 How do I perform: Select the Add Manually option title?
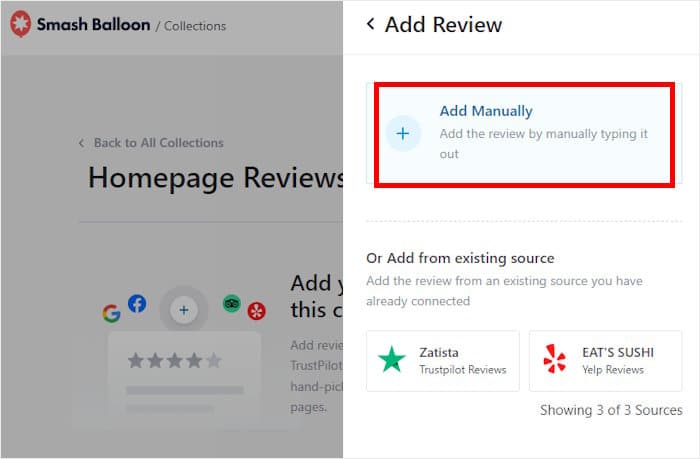click(486, 111)
